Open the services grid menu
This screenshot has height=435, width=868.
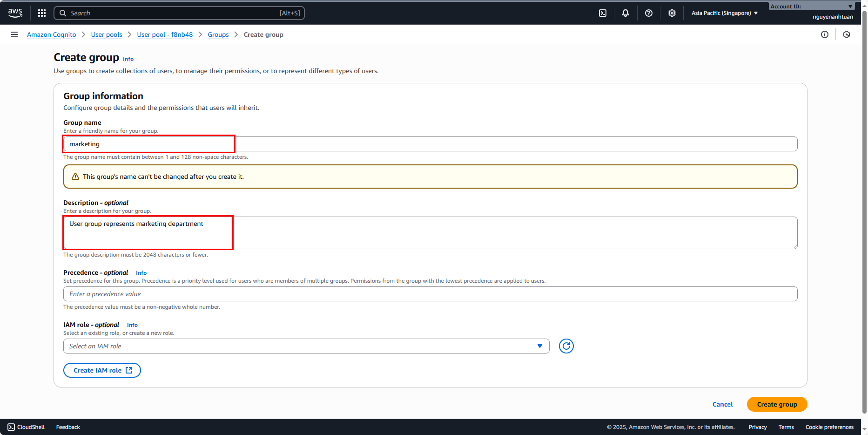(x=42, y=13)
